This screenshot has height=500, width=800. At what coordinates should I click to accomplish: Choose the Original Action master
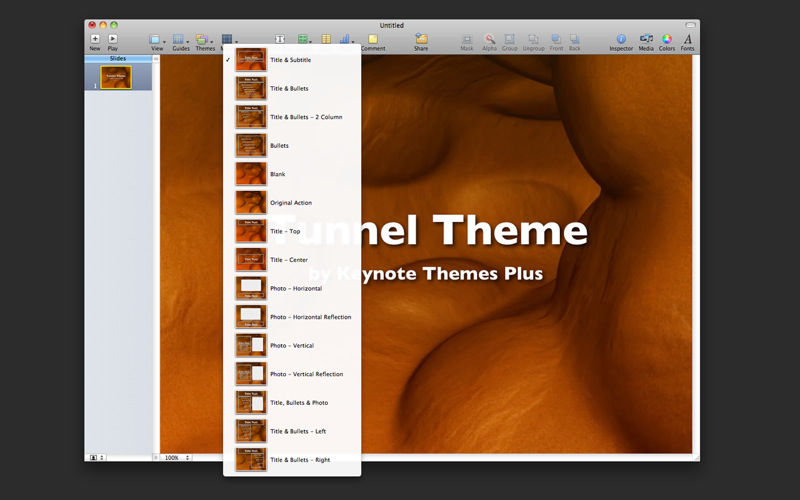[292, 203]
